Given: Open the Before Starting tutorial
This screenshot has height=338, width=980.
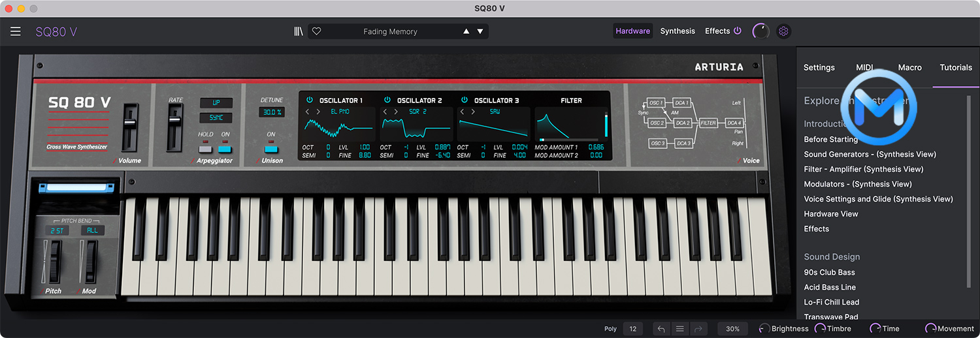Looking at the screenshot, I should pyautogui.click(x=830, y=140).
